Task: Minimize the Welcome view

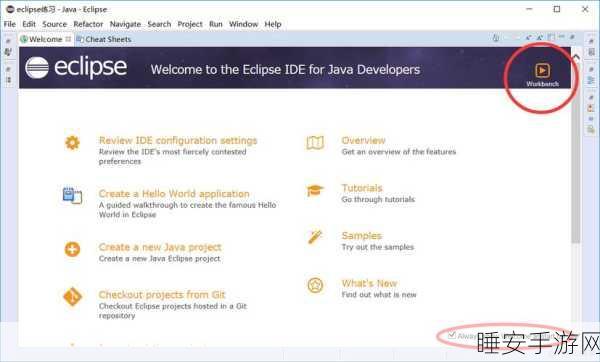Action: [x=561, y=37]
